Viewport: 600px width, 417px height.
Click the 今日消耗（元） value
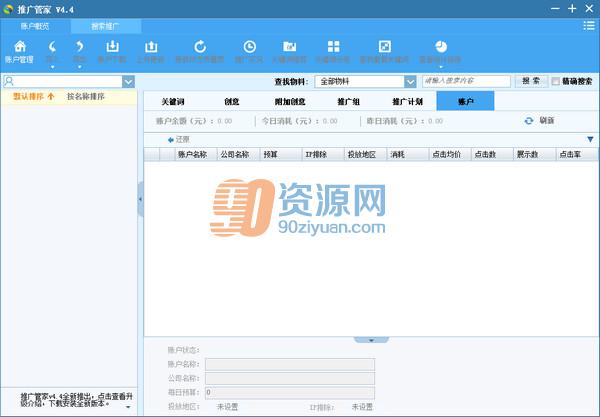(330, 121)
